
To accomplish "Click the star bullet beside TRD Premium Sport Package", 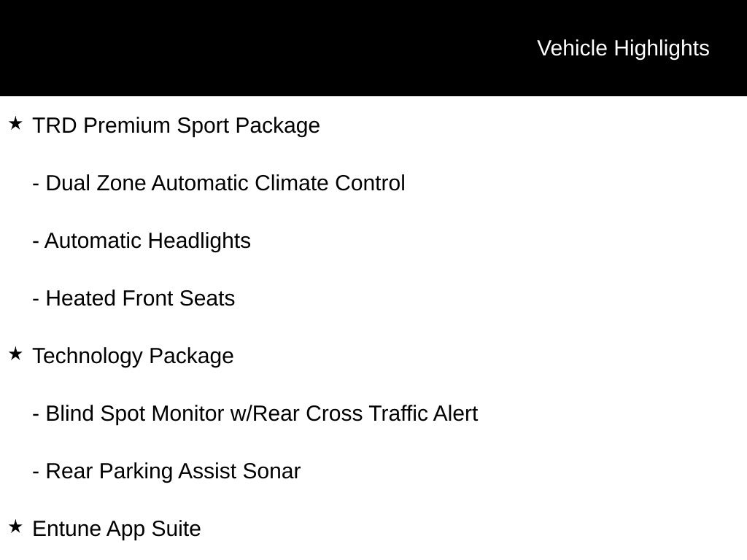I will (15, 124).
